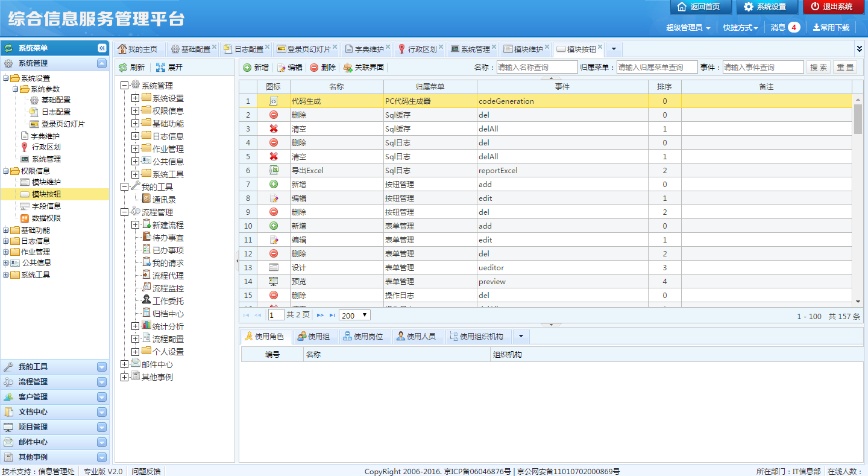This screenshot has width=868, height=476.
Task: Open the 快捷方式 shortcuts dropdown
Action: coord(741,27)
